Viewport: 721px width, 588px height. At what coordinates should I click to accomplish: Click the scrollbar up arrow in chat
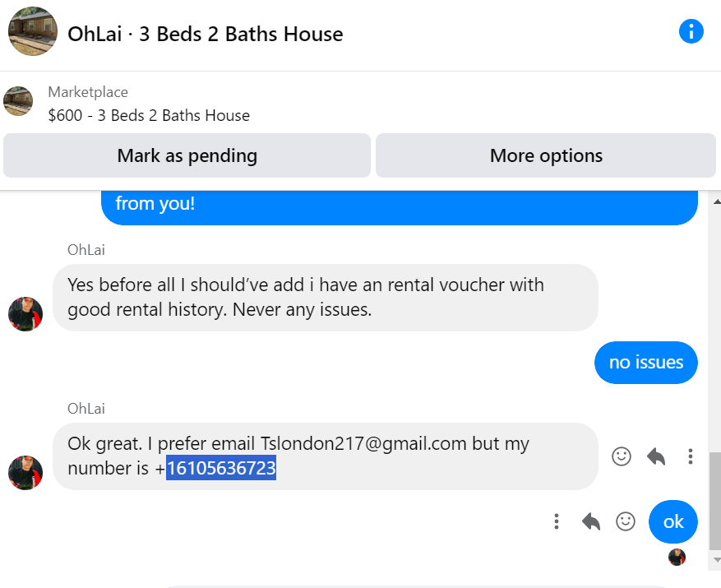click(716, 201)
